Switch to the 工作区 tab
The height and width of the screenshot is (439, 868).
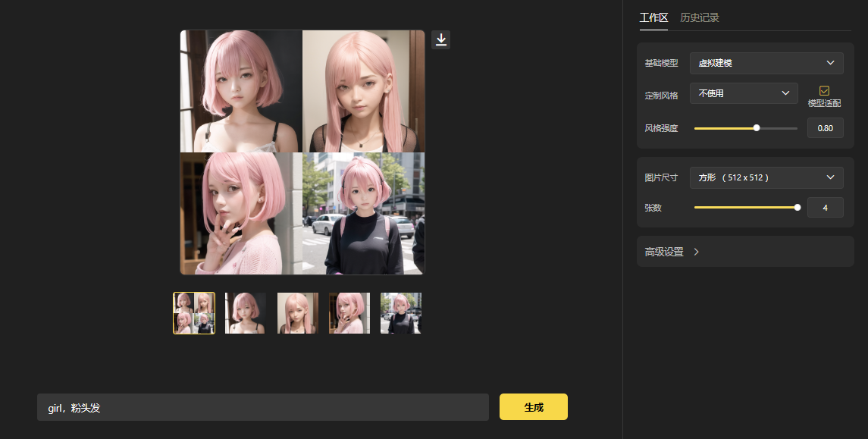[x=653, y=17]
